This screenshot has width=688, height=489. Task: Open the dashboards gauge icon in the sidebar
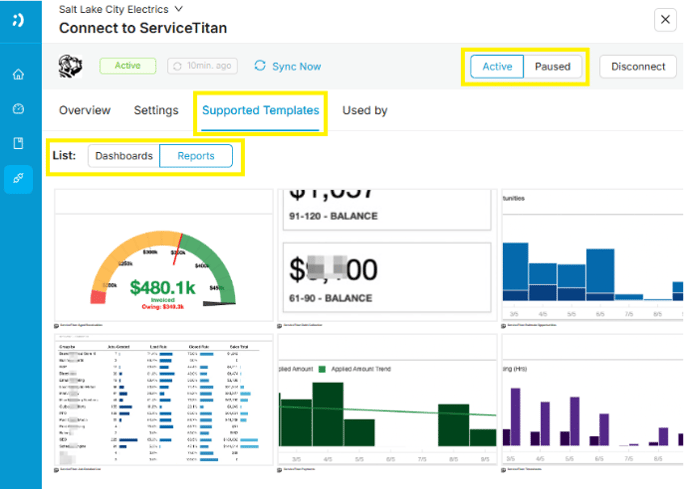click(x=18, y=108)
